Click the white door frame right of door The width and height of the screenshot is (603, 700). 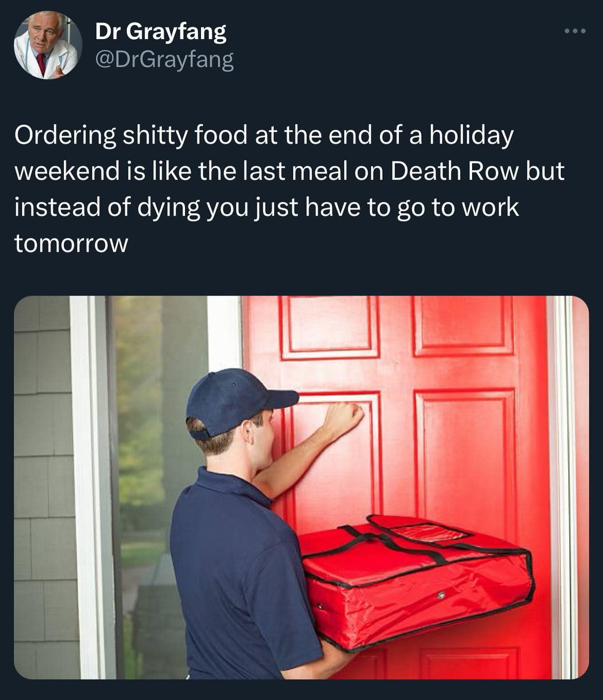(561, 487)
